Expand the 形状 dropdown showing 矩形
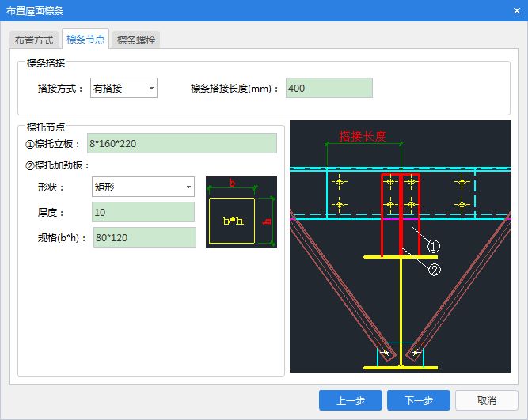 143,187
